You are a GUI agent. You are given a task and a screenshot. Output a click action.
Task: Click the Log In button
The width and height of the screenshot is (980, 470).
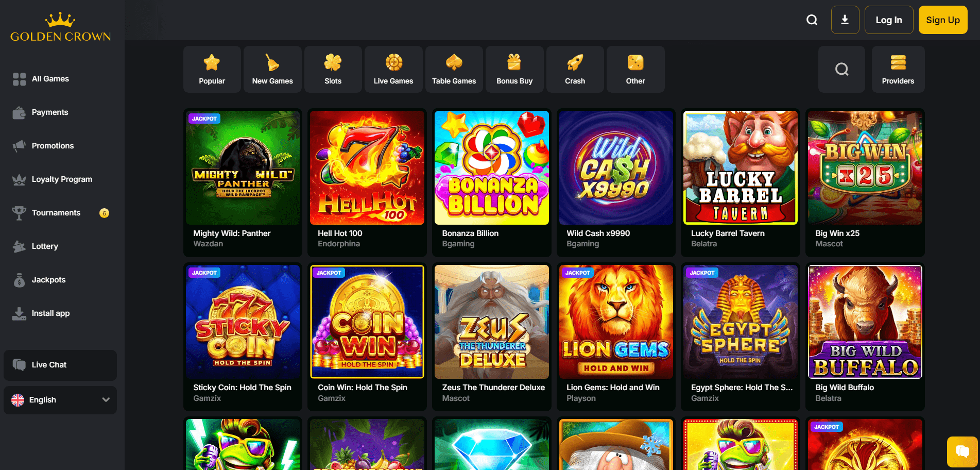pyautogui.click(x=889, y=20)
